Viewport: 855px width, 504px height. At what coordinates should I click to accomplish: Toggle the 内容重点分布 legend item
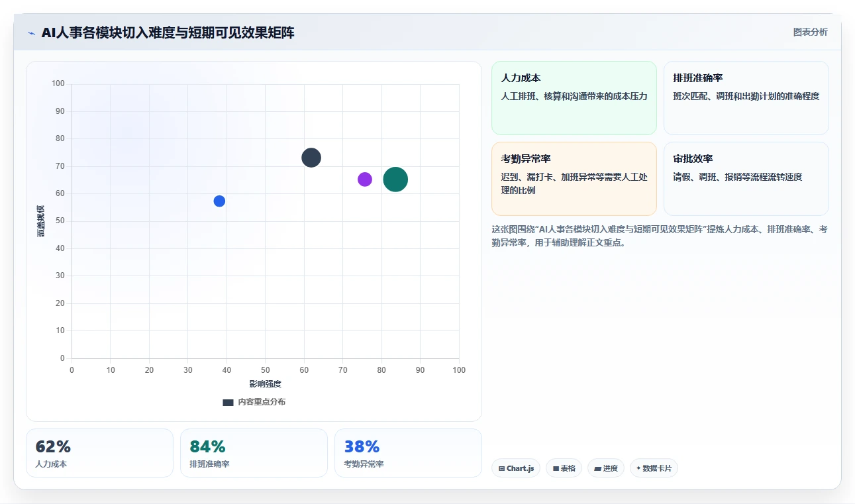click(254, 402)
